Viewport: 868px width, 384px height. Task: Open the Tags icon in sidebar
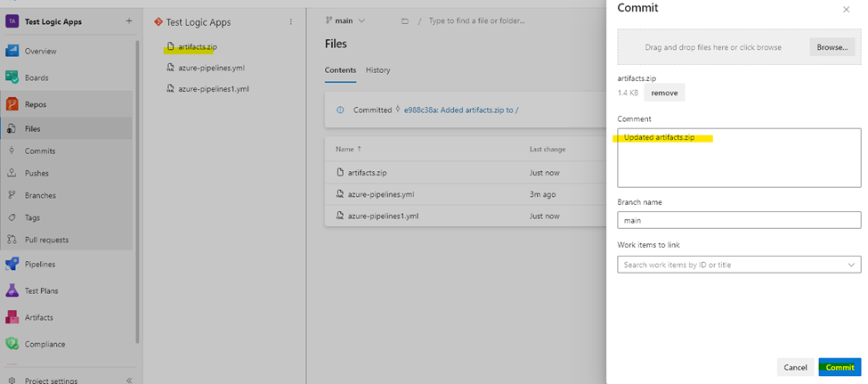(x=12, y=217)
